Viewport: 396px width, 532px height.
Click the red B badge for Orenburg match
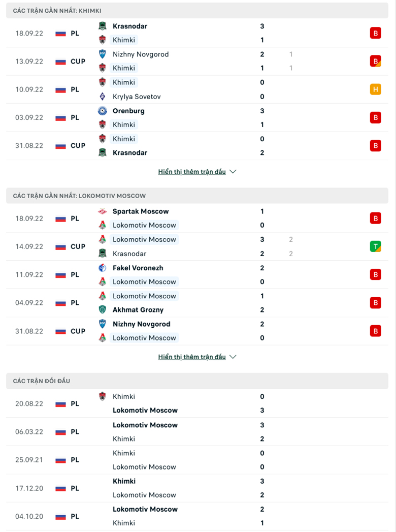click(x=375, y=118)
